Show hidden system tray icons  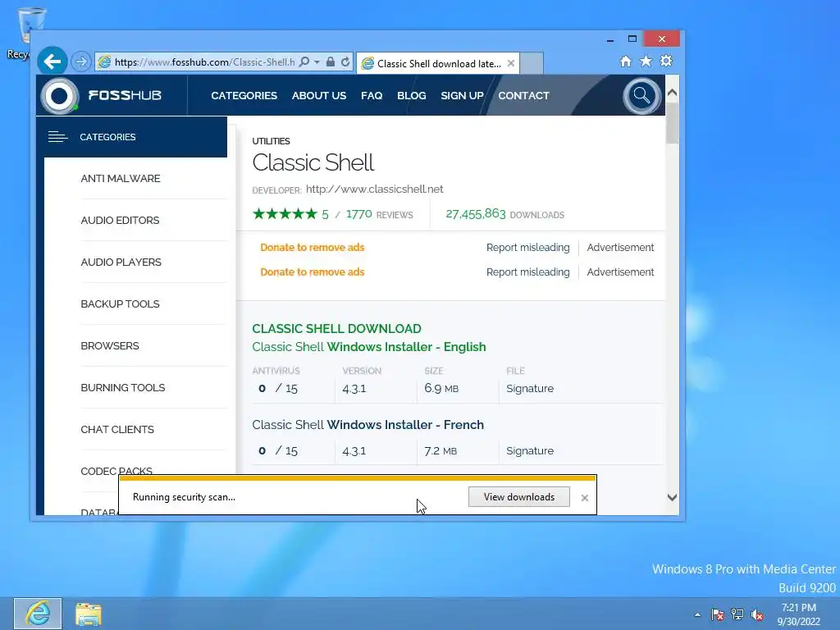coord(697,614)
